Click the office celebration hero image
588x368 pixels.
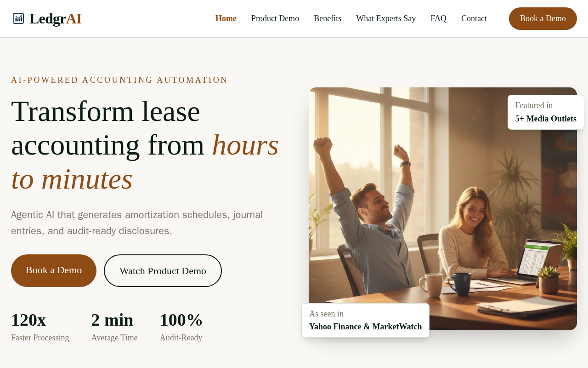point(443,209)
